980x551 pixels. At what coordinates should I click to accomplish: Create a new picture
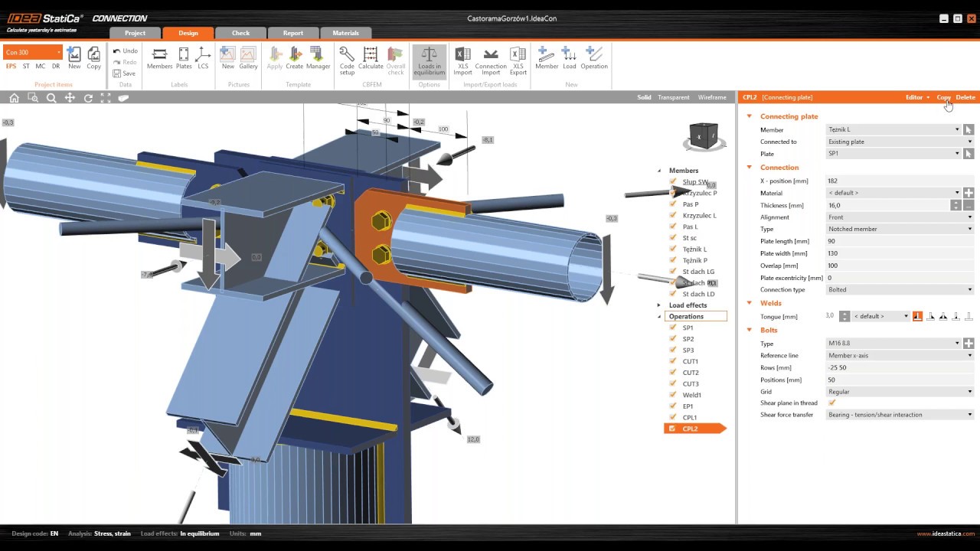click(228, 58)
